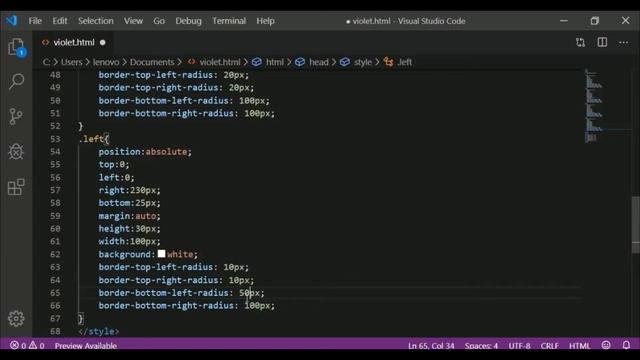Click the Open Changes compare icon
Image resolution: width=640 pixels, height=360 pixels.
(x=580, y=42)
